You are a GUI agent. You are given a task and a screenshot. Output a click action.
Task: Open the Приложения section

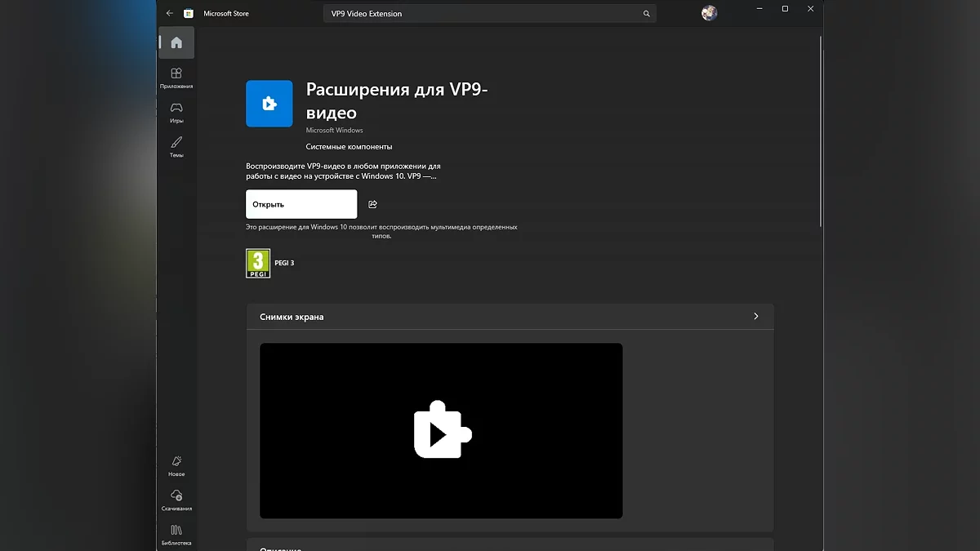pyautogui.click(x=176, y=78)
